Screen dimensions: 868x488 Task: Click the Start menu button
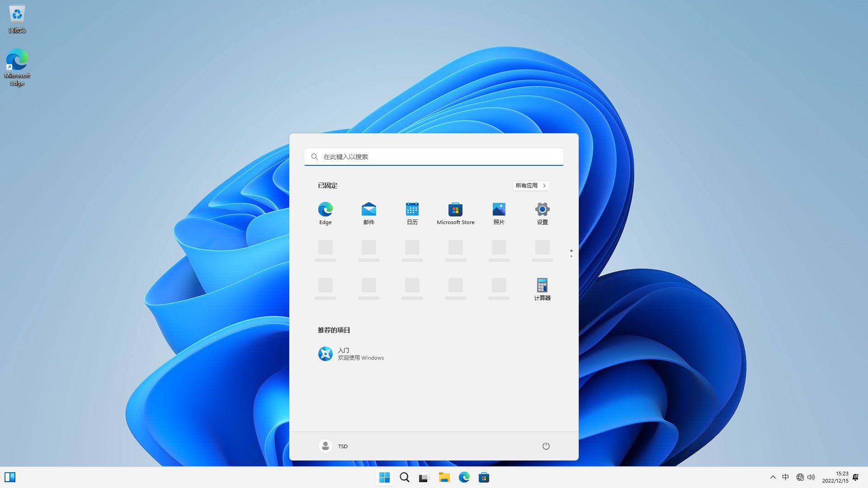(x=384, y=477)
